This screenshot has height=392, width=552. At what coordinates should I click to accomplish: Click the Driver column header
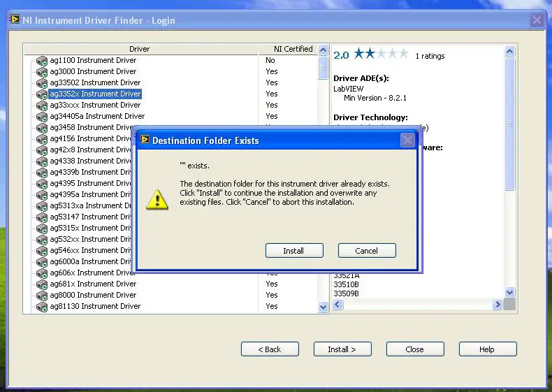pos(141,49)
